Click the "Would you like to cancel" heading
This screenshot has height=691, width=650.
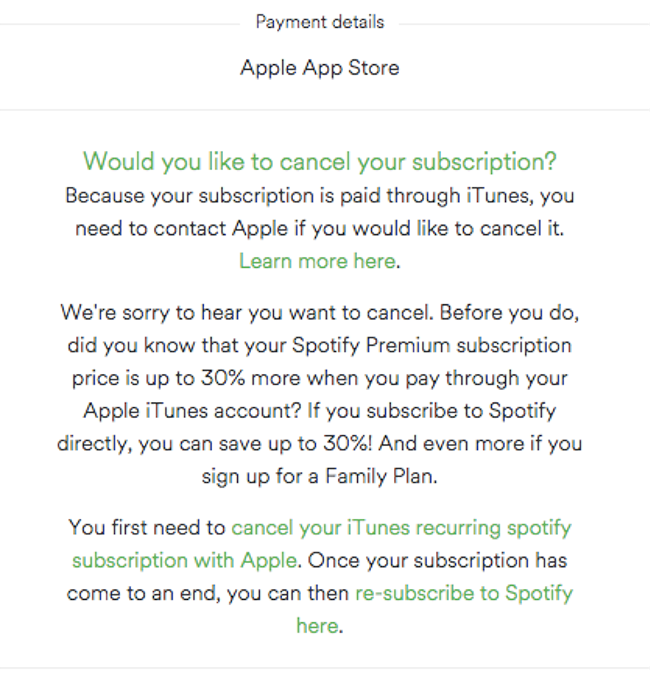319,161
